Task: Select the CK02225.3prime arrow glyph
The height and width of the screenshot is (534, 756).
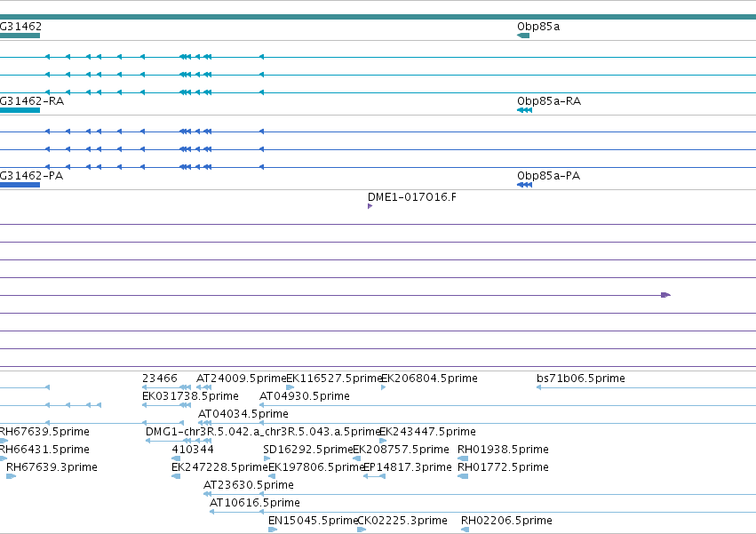Action: click(362, 530)
